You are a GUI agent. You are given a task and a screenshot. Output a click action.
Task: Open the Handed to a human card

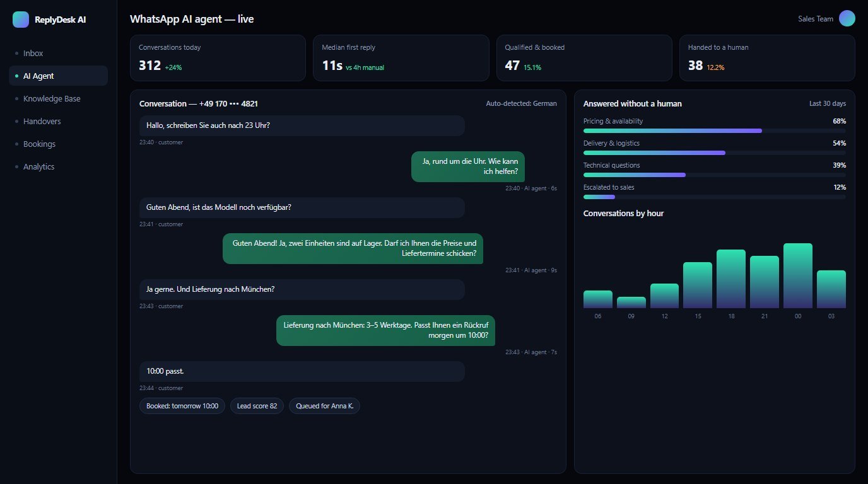(x=767, y=58)
